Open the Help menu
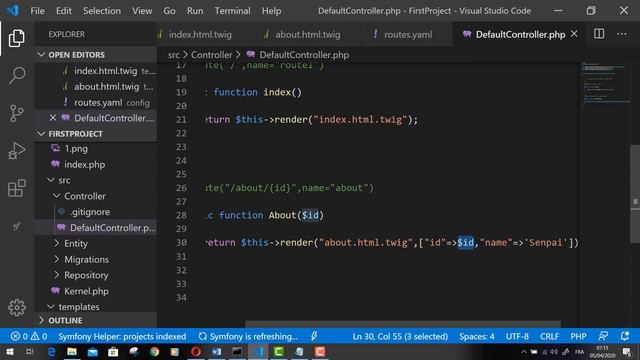Screen dimensions: 640x360 point(271,11)
